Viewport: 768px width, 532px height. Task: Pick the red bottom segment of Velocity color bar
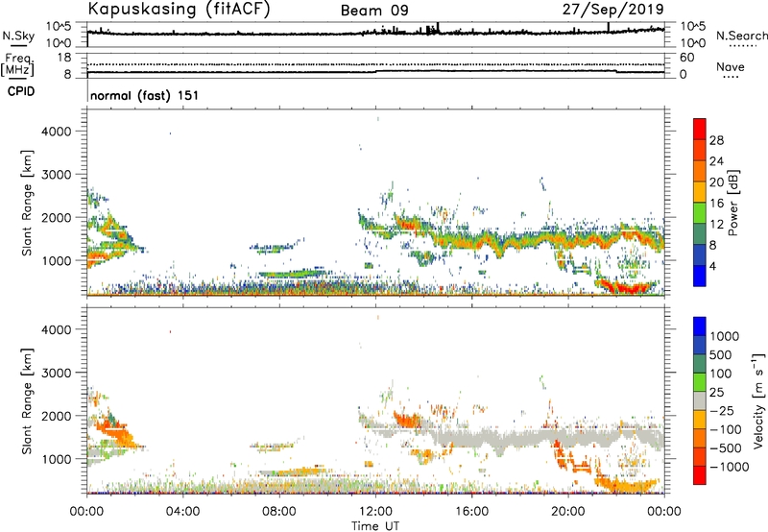coord(700,475)
